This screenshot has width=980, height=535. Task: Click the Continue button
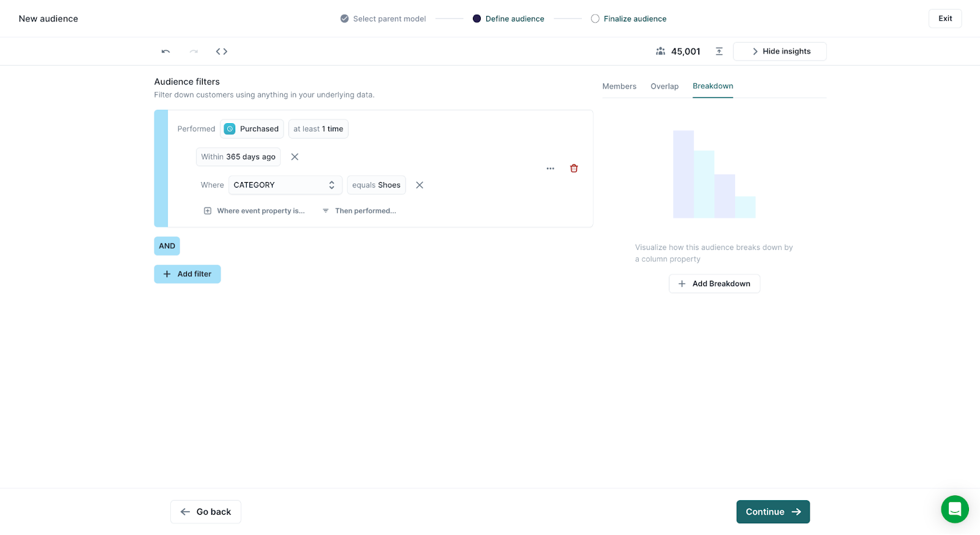coord(772,512)
